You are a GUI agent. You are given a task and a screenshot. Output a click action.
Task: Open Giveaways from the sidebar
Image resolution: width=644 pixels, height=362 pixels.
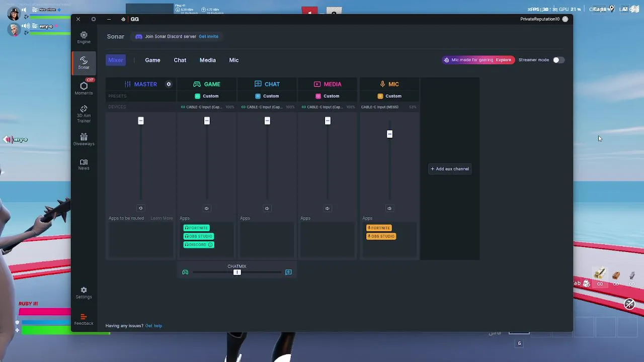(x=84, y=139)
